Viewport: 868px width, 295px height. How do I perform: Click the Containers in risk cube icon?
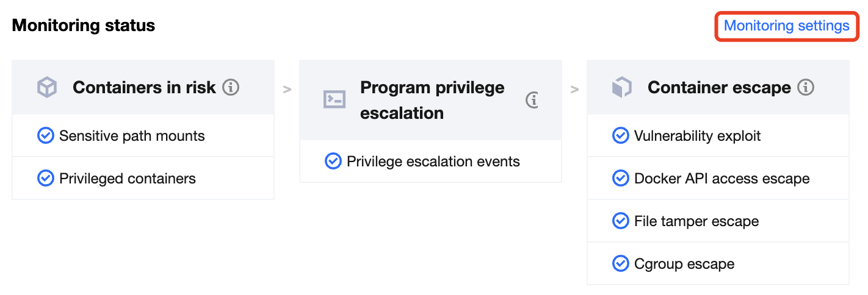(x=47, y=88)
